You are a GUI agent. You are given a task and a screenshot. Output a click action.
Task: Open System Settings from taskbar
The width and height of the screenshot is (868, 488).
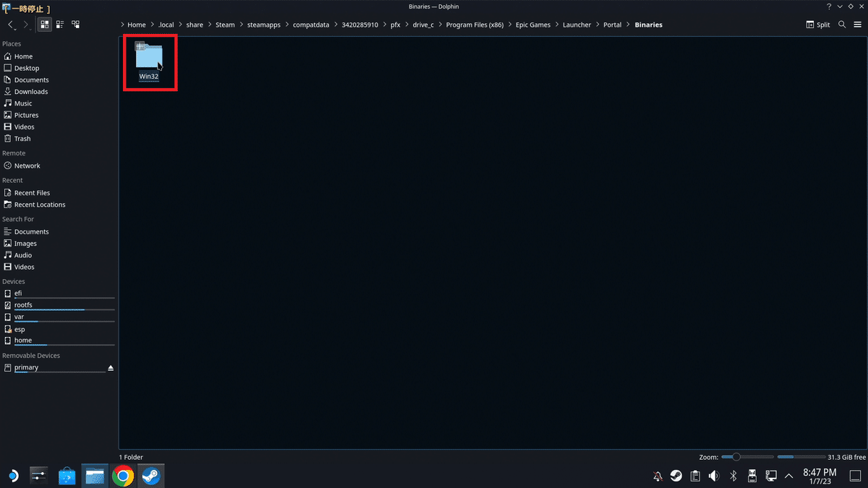pos(38,475)
